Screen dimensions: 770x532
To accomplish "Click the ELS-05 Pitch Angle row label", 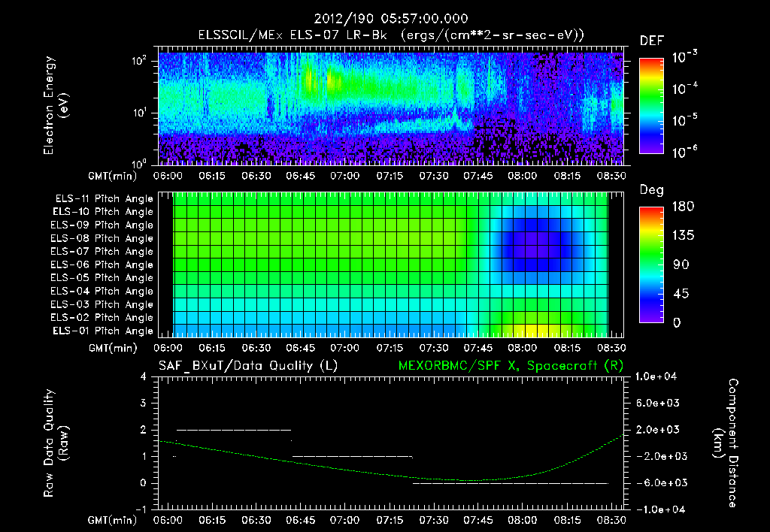I will click(102, 278).
